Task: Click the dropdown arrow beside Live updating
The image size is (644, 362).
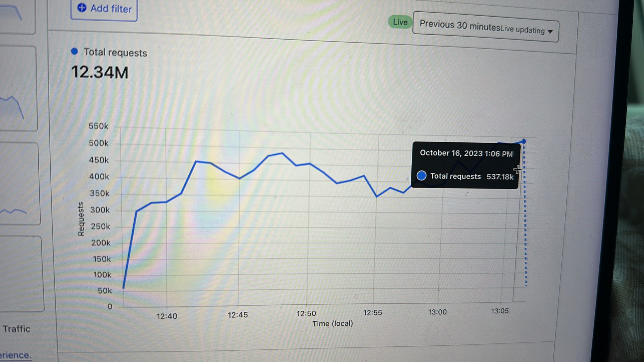Action: click(x=550, y=31)
